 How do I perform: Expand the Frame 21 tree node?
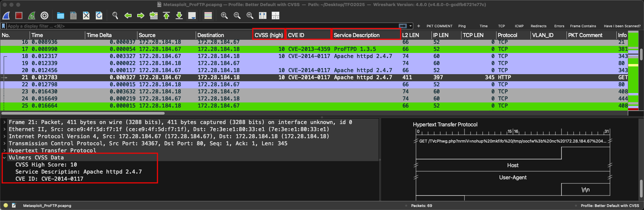point(4,122)
